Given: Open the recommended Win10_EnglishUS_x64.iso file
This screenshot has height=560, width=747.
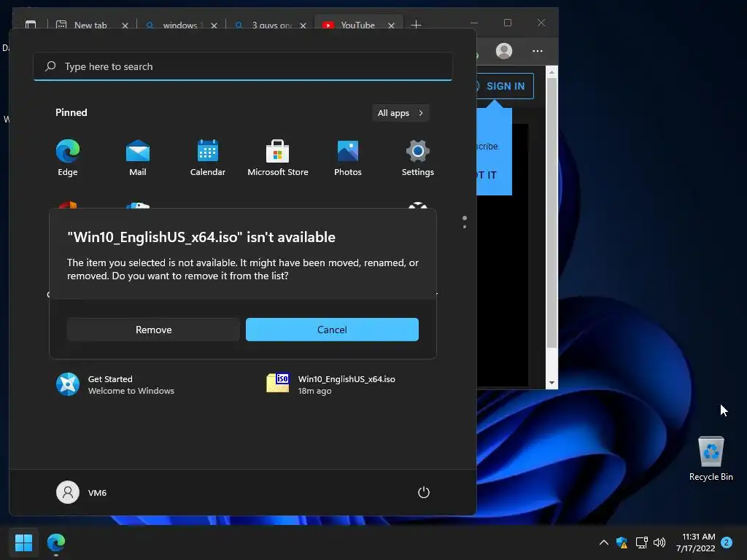Looking at the screenshot, I should point(331,384).
